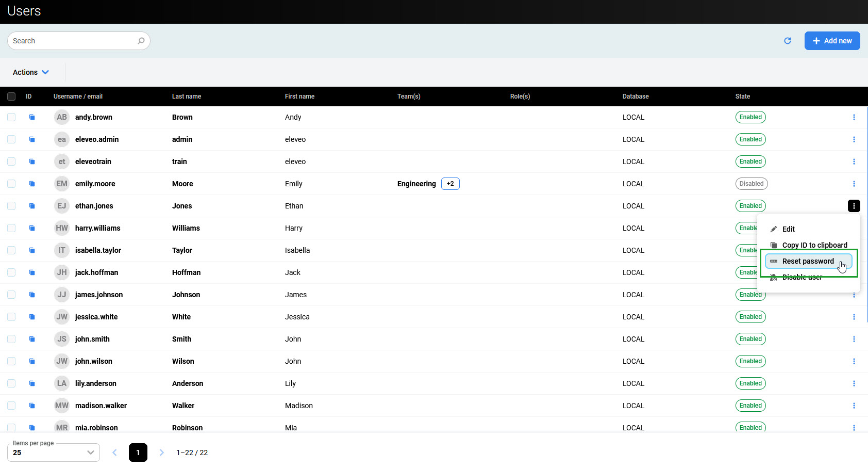Choose Reset password from the context menu

pyautogui.click(x=808, y=261)
